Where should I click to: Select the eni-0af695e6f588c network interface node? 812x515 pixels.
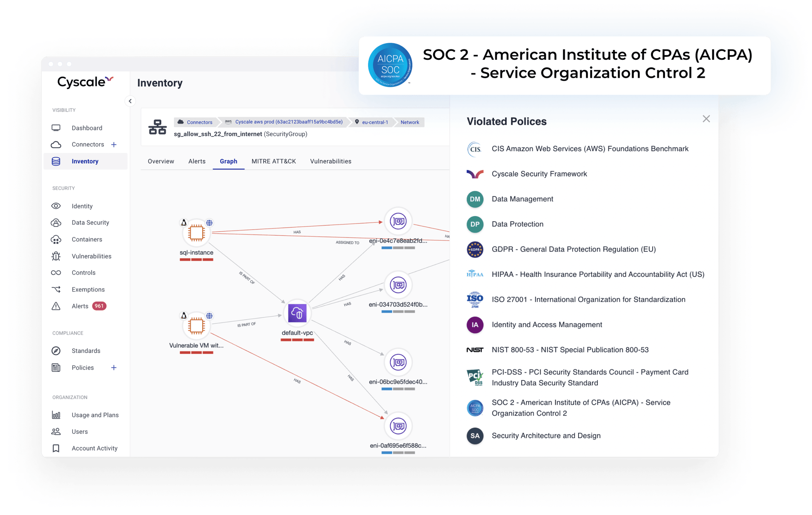tap(398, 426)
